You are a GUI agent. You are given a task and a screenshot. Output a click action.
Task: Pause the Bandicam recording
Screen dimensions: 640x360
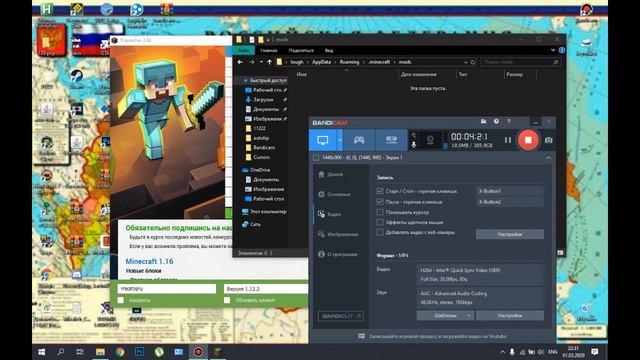point(507,140)
